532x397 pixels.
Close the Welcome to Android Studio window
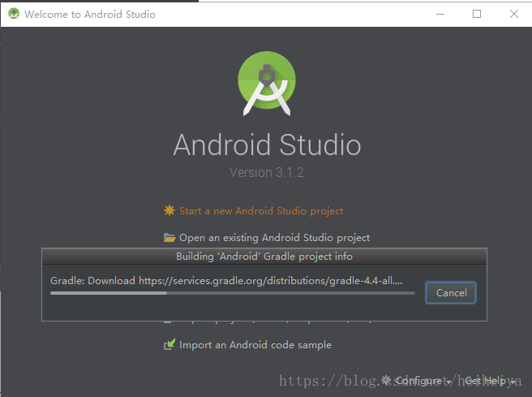click(514, 14)
